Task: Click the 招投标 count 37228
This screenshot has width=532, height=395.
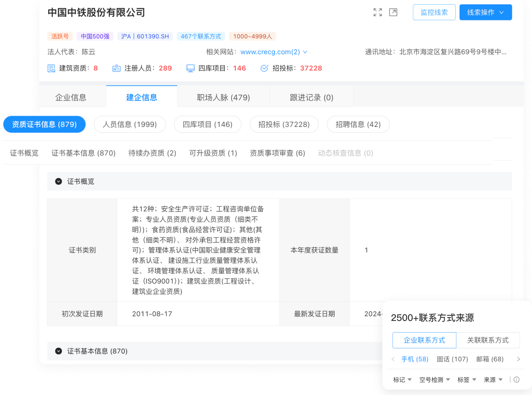Action: [311, 68]
